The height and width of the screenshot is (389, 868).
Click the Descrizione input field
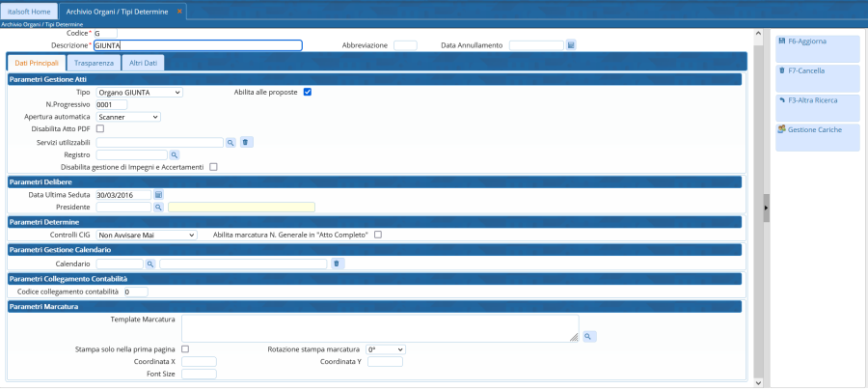[x=198, y=45]
